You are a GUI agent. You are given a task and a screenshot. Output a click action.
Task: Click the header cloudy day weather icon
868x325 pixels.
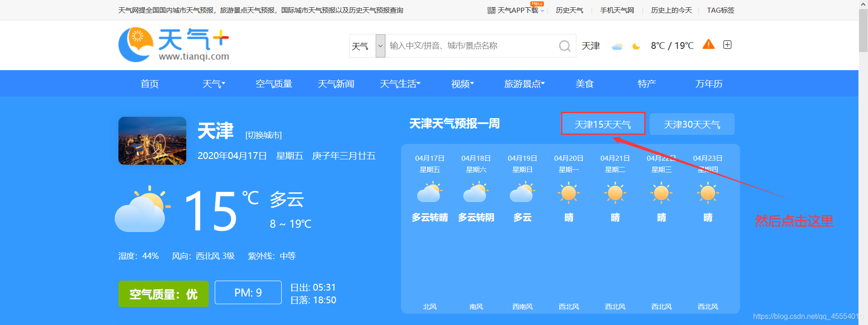(x=618, y=46)
